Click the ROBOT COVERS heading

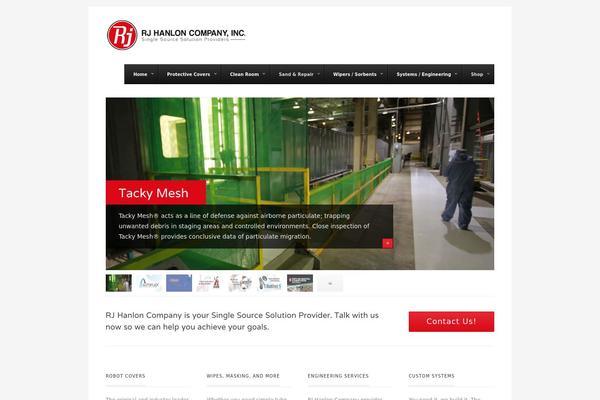pyautogui.click(x=126, y=376)
